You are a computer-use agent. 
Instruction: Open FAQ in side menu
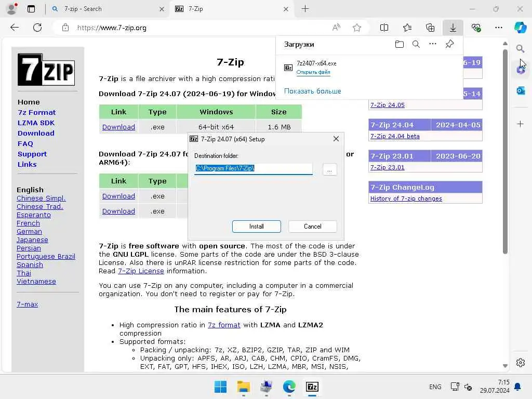coord(25,143)
